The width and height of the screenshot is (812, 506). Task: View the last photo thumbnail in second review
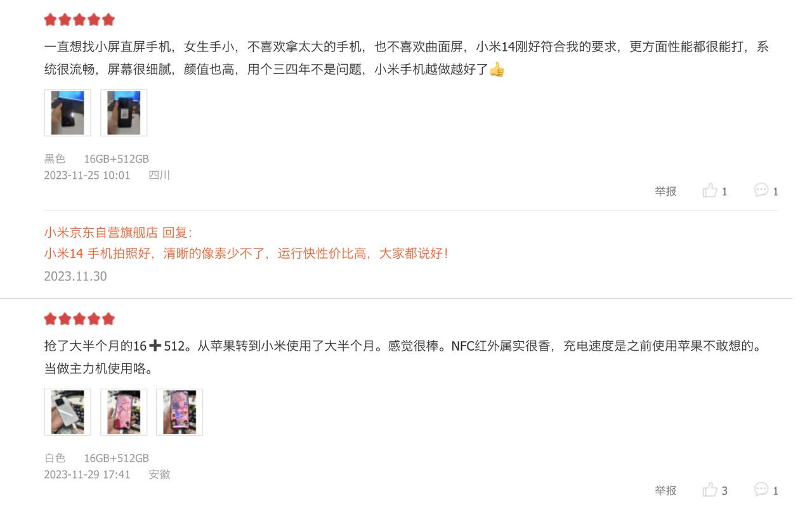coord(180,412)
